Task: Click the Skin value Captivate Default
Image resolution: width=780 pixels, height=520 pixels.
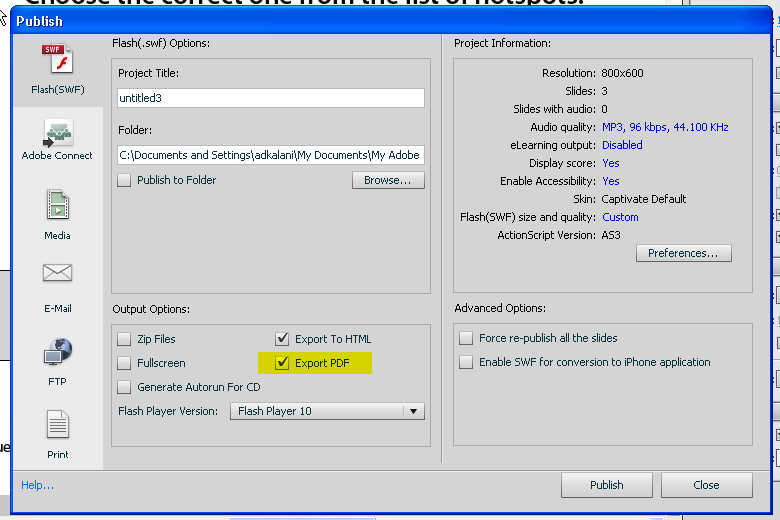Action: point(644,199)
